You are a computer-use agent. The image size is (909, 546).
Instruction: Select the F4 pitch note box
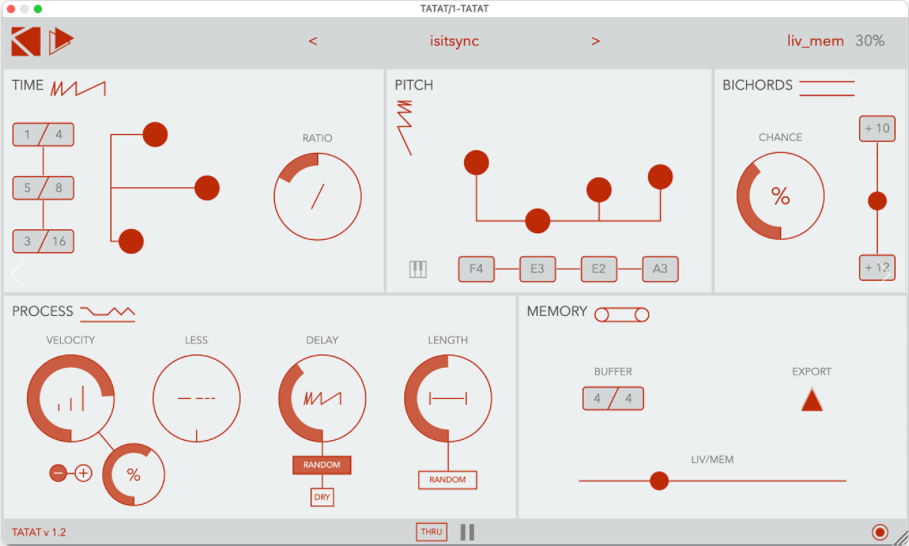click(476, 269)
